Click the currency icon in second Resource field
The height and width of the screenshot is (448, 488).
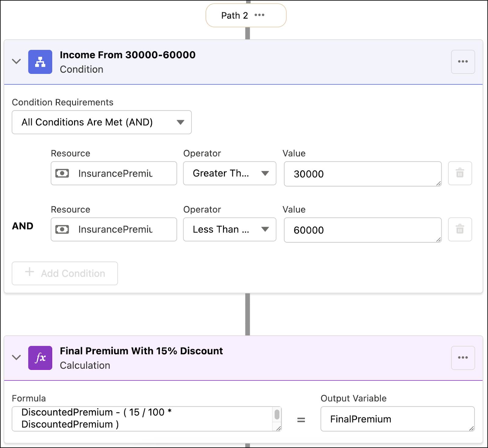[62, 229]
